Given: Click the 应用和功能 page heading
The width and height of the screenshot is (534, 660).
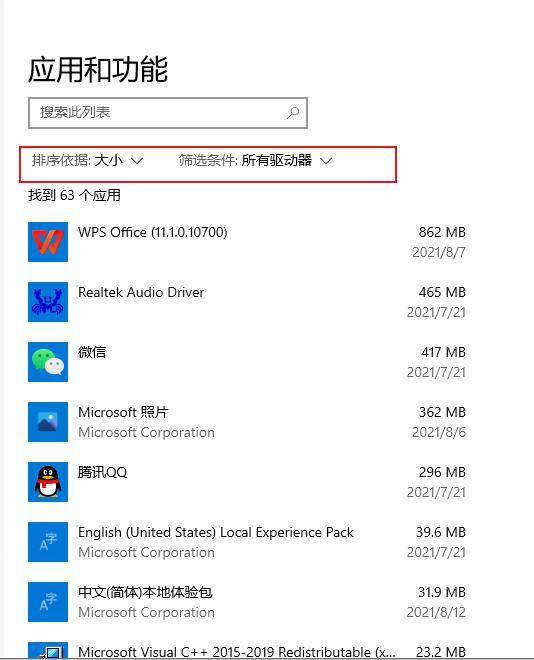Looking at the screenshot, I should pos(98,69).
